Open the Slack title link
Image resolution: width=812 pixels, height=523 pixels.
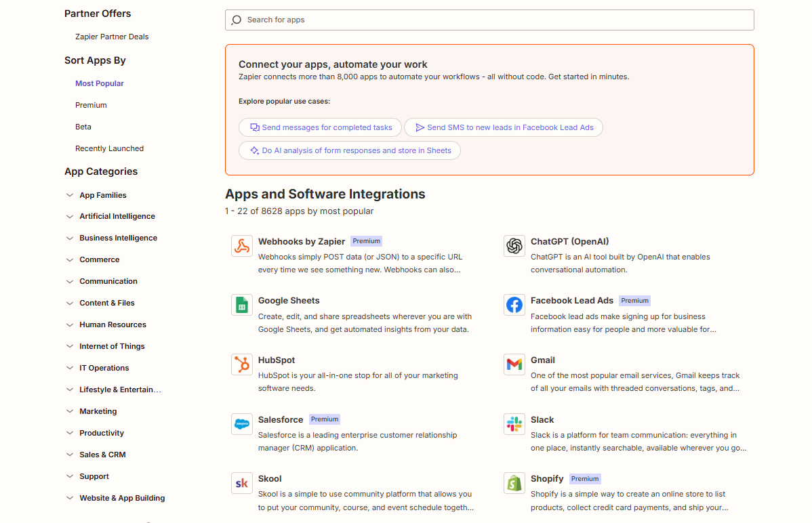coord(542,419)
